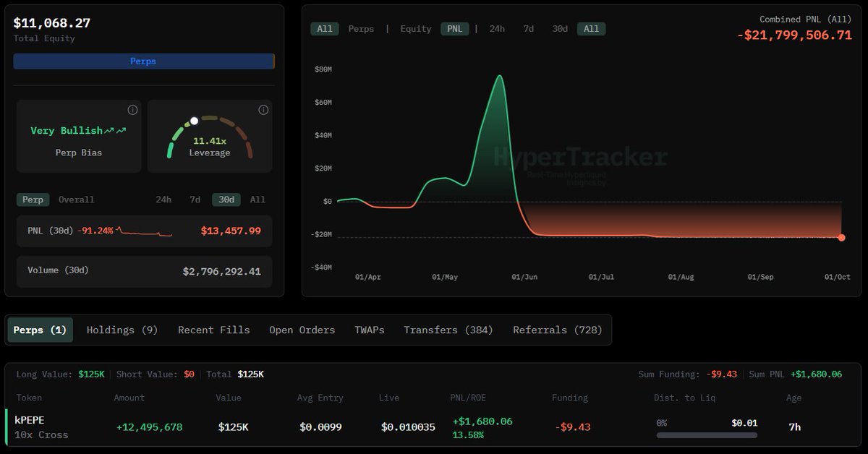Open the Transfers (384) tab
Screen dimensions: 868x454
(448, 330)
